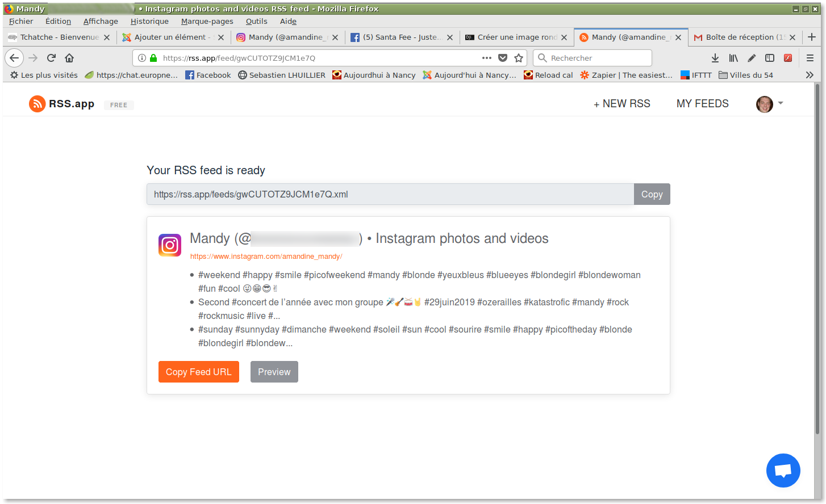Click the Instagram logo in feed card

tap(170, 245)
